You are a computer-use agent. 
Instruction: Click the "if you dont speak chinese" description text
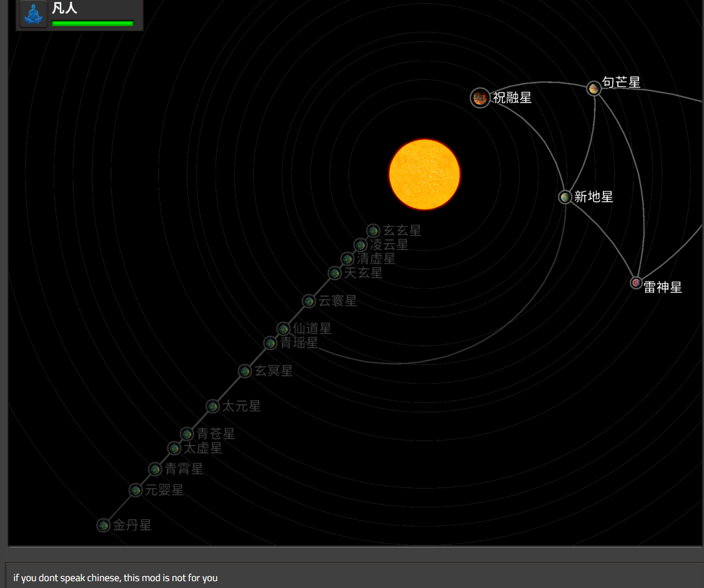pyautogui.click(x=116, y=578)
